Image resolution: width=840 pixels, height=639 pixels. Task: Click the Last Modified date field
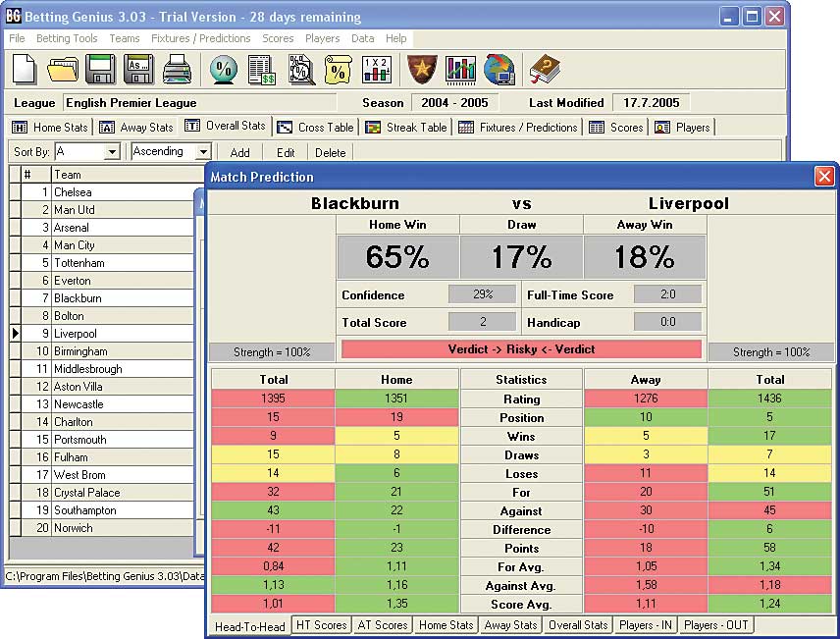point(651,102)
